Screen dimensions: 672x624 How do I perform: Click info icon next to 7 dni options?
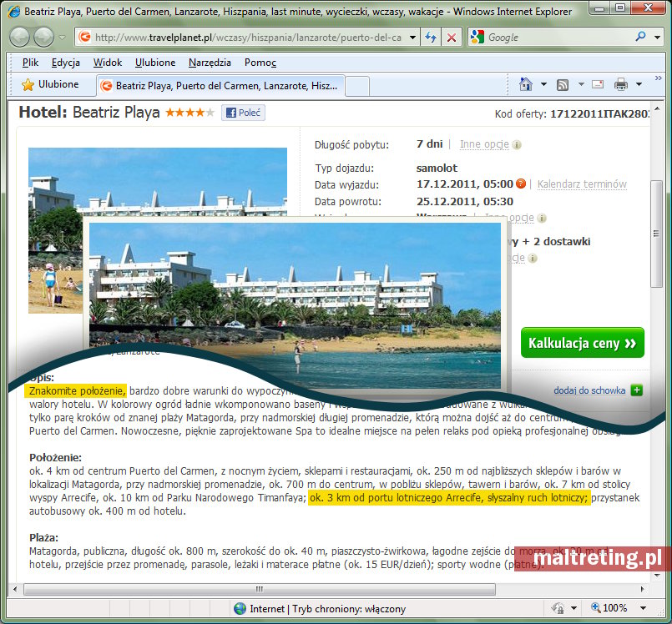tap(517, 145)
